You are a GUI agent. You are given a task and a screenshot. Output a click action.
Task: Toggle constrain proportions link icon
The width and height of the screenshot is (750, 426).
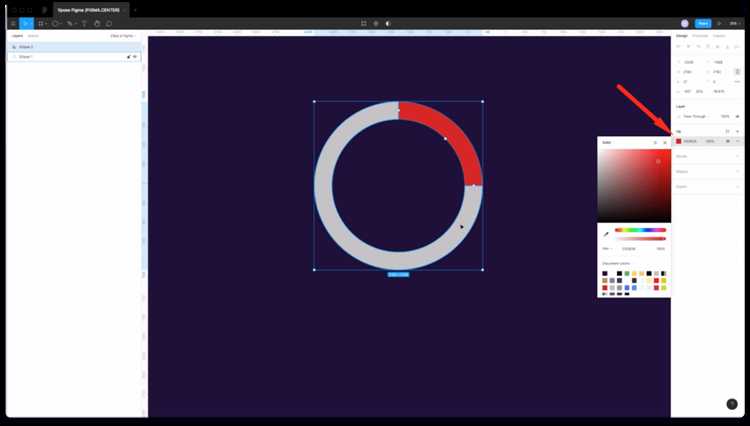pos(737,72)
